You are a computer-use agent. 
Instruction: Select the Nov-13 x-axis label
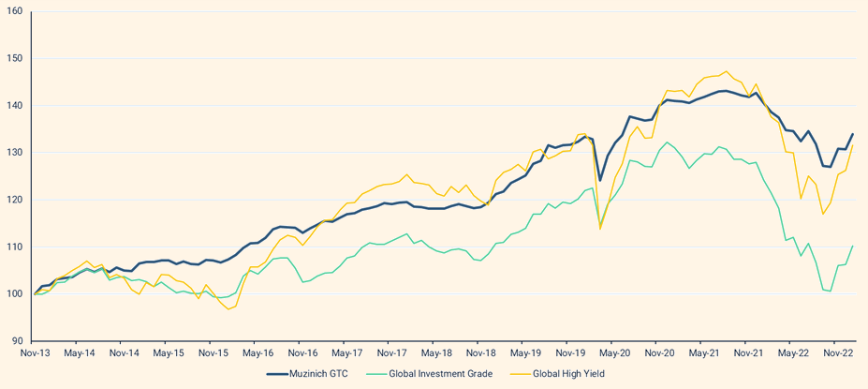pos(35,353)
